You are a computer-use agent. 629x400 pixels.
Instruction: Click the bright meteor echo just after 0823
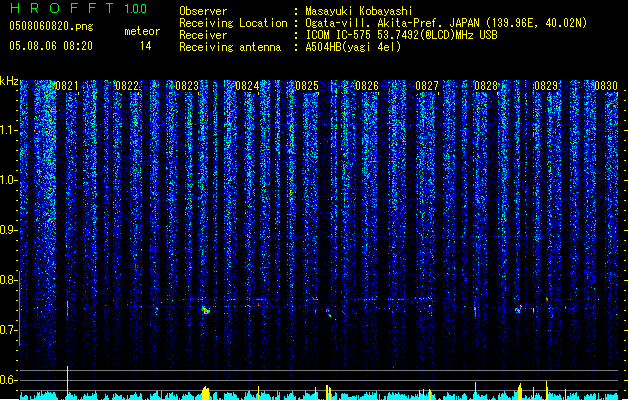tap(205, 310)
